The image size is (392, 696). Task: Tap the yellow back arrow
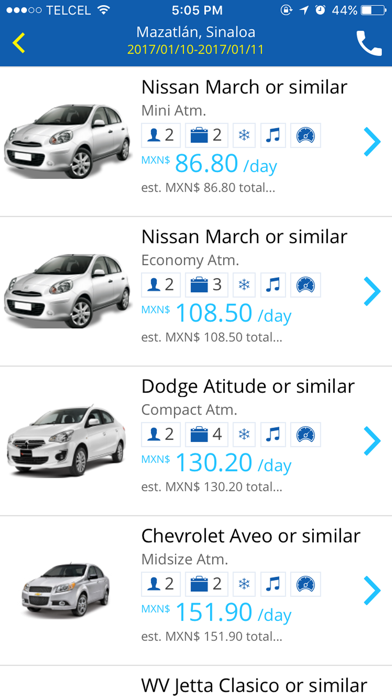[x=19, y=43]
